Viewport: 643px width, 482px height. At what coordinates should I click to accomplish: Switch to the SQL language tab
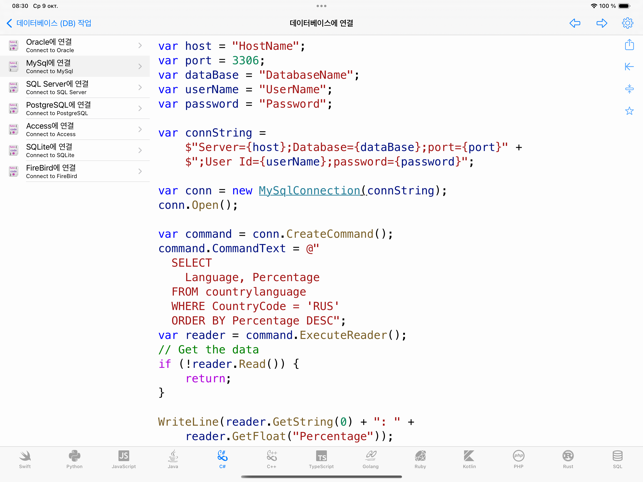pos(618,459)
